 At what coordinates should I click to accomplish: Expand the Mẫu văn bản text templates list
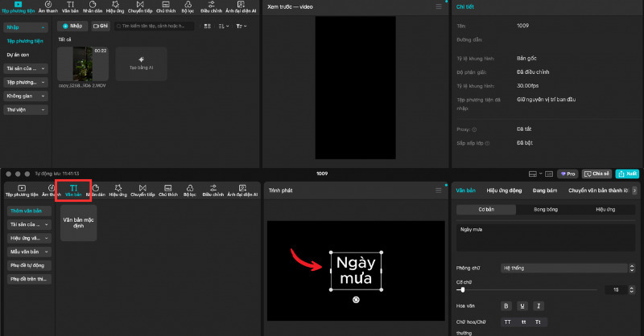point(28,252)
